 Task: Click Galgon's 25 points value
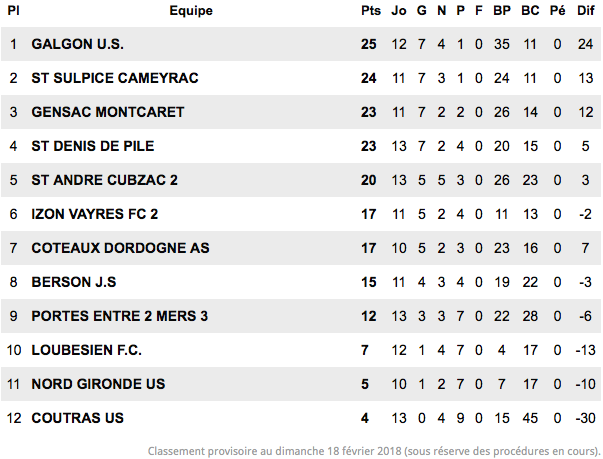(x=368, y=44)
